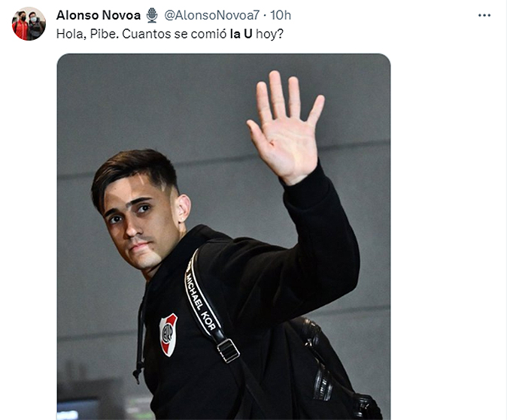The image size is (507, 420).
Task: Click the Michael Kors lettering on the strap
Action: 200,300
